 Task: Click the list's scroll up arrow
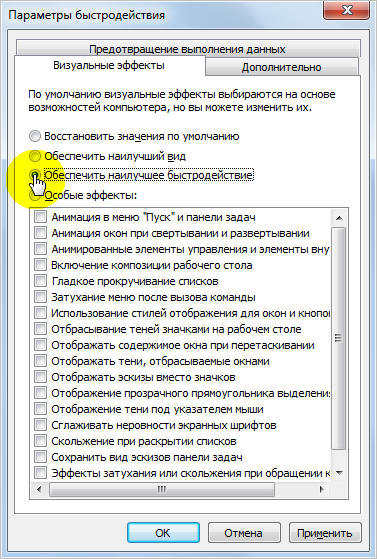coord(339,217)
